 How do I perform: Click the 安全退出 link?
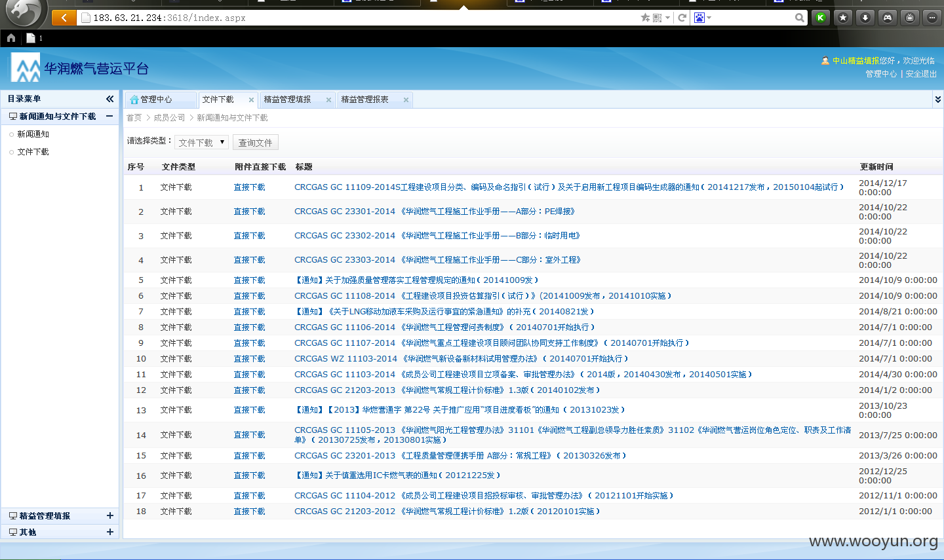pyautogui.click(x=921, y=73)
